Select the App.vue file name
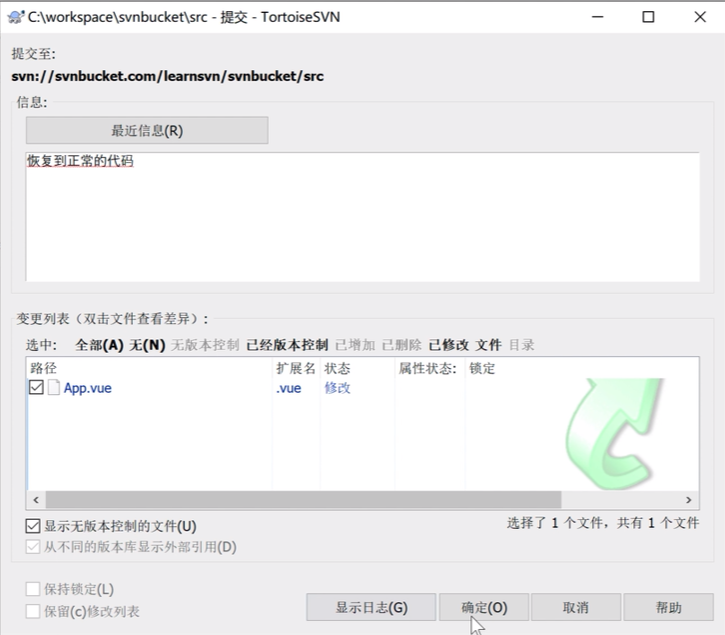The image size is (725, 635). tap(87, 388)
